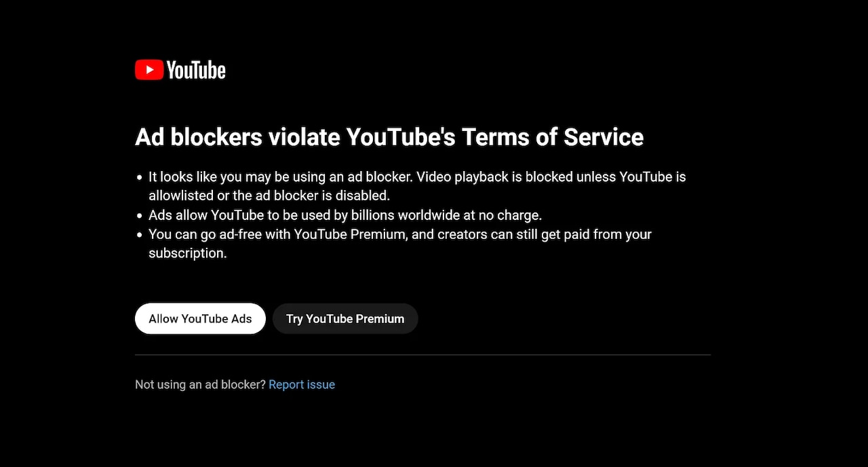Click the bullet about ads allowing YouTube
This screenshot has height=467, width=868.
click(x=345, y=215)
